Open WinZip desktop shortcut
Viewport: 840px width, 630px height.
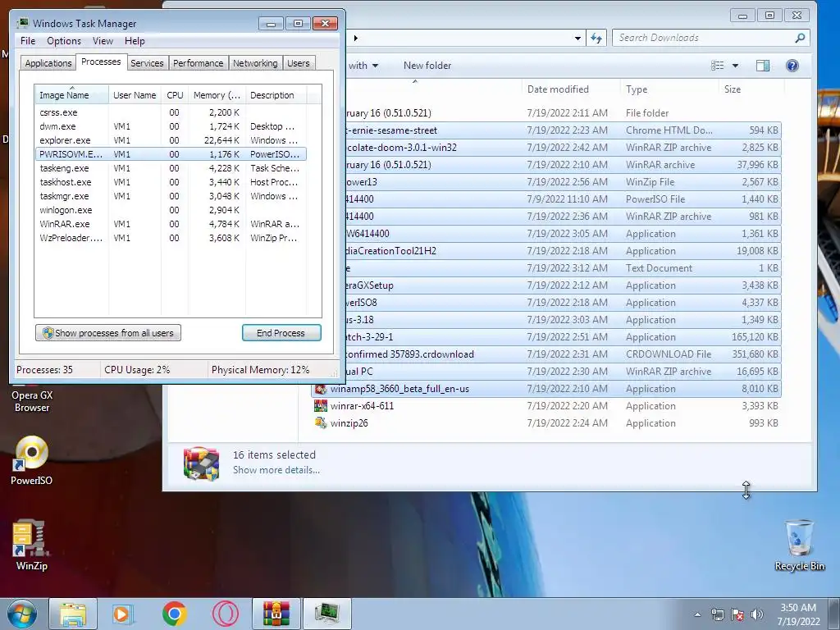[x=32, y=545]
